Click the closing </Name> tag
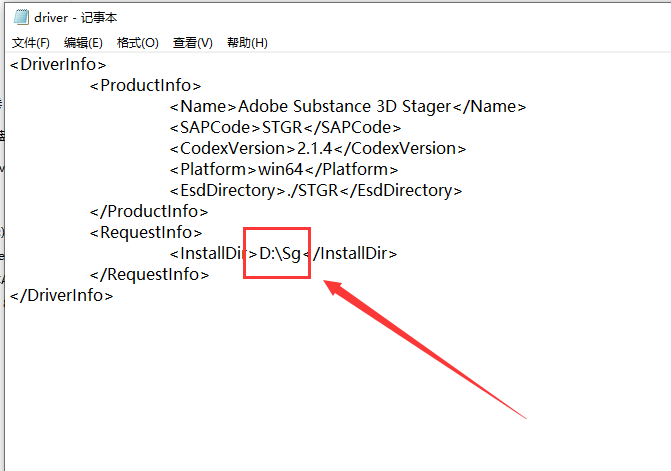The image size is (671, 471). pos(489,107)
